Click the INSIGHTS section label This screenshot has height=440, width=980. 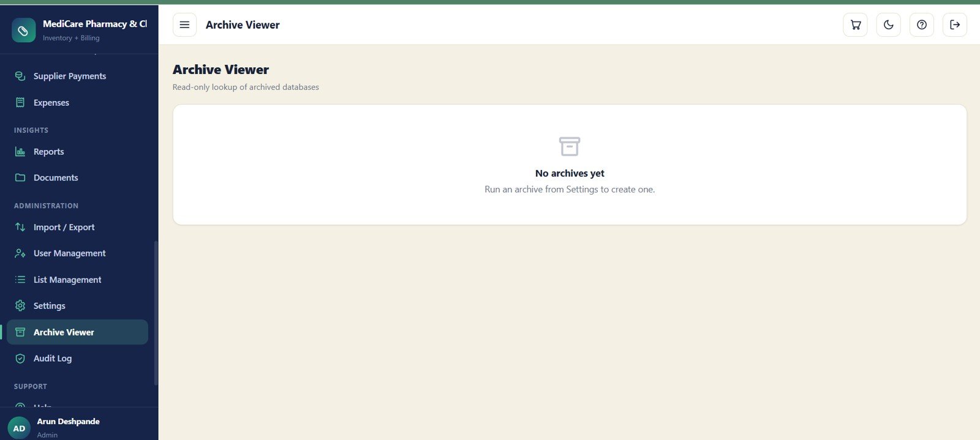tap(31, 130)
